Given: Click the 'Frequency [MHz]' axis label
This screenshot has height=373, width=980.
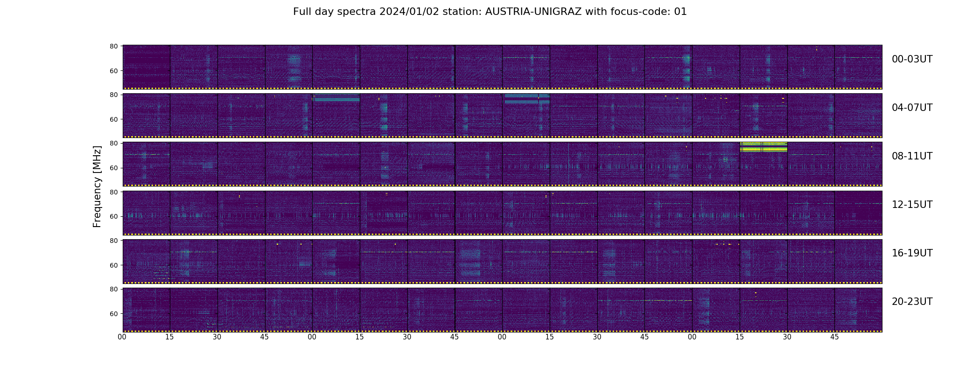Looking at the screenshot, I should [97, 186].
